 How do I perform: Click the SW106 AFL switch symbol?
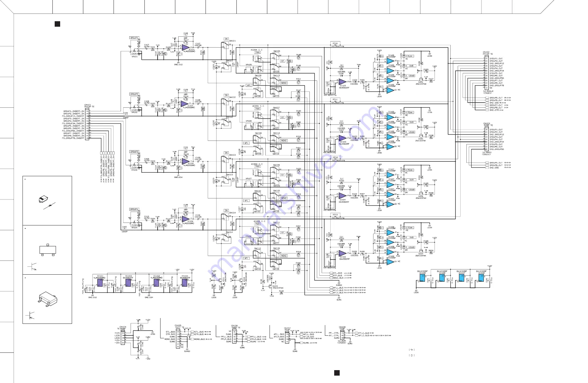click(x=257, y=86)
